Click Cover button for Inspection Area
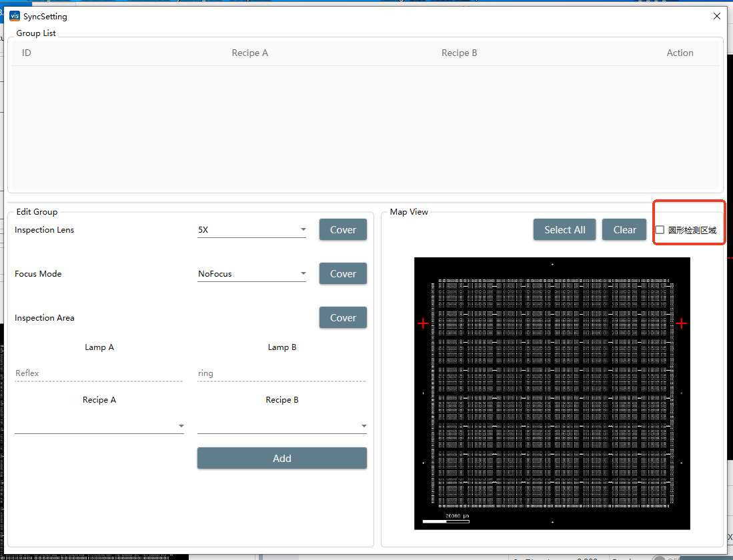This screenshot has height=560, width=733. click(x=343, y=317)
